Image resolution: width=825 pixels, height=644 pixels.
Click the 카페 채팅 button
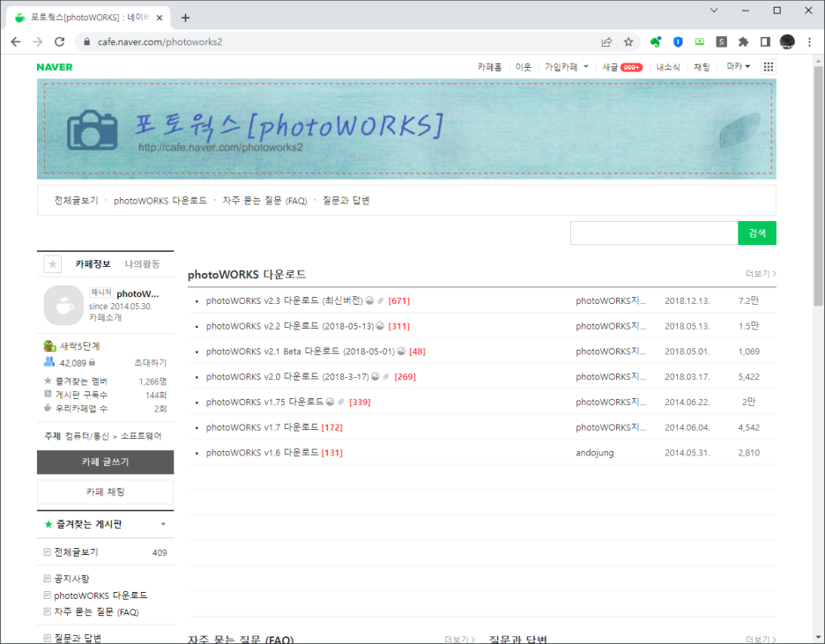(105, 492)
